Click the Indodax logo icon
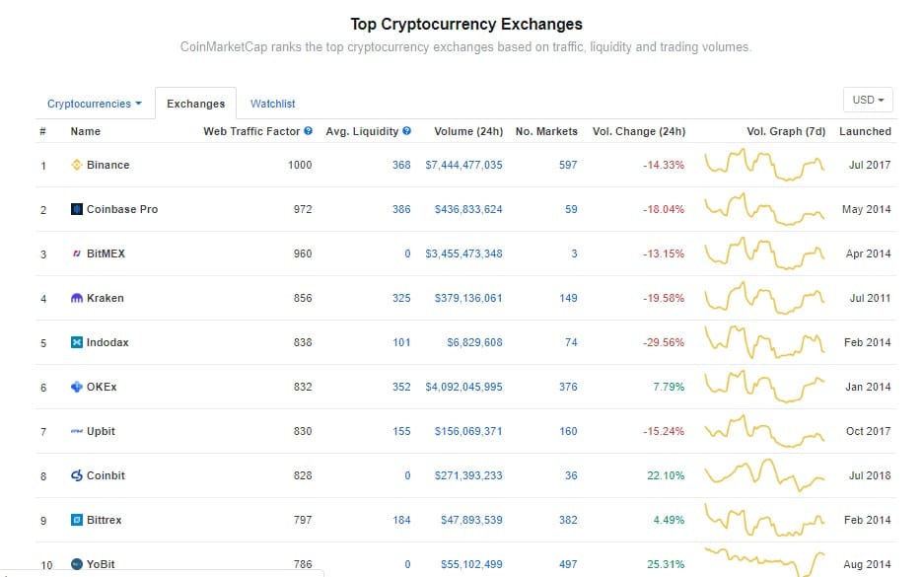The width and height of the screenshot is (924, 577). coord(77,342)
